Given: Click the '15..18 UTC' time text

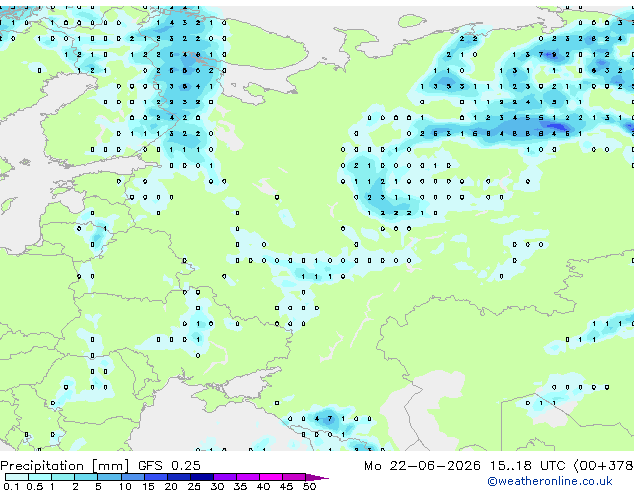Looking at the screenshot, I should pos(527,466).
